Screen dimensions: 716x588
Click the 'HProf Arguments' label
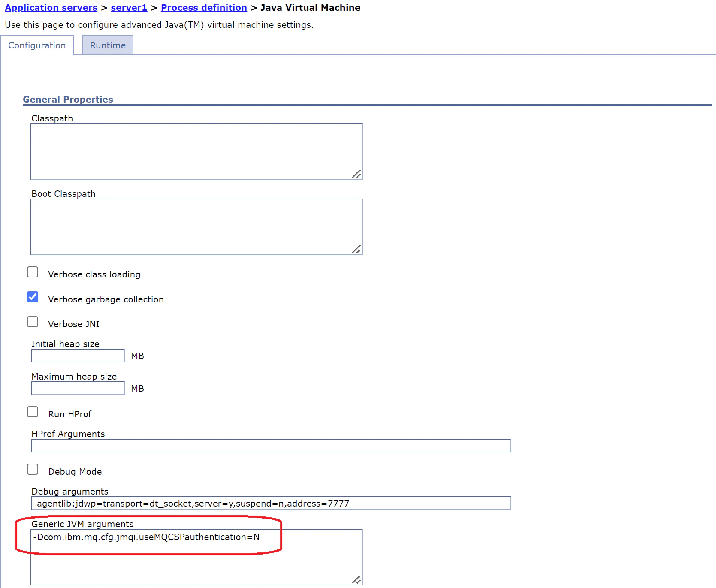coord(68,434)
